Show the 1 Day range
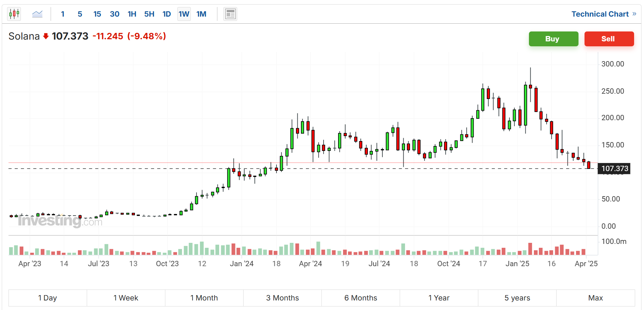 [x=47, y=298]
